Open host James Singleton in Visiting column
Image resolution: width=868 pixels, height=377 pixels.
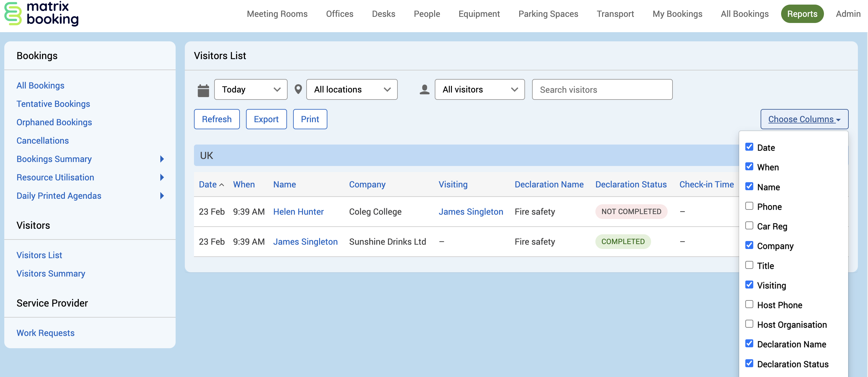coord(471,212)
